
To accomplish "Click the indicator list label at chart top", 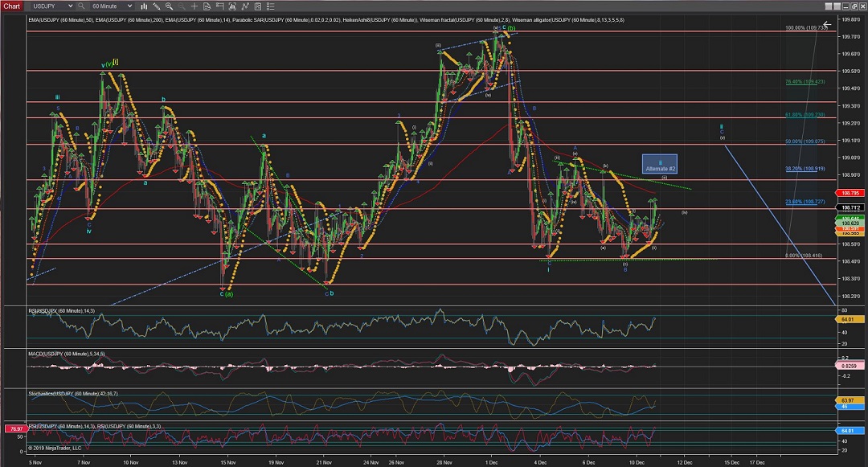I will point(326,20).
